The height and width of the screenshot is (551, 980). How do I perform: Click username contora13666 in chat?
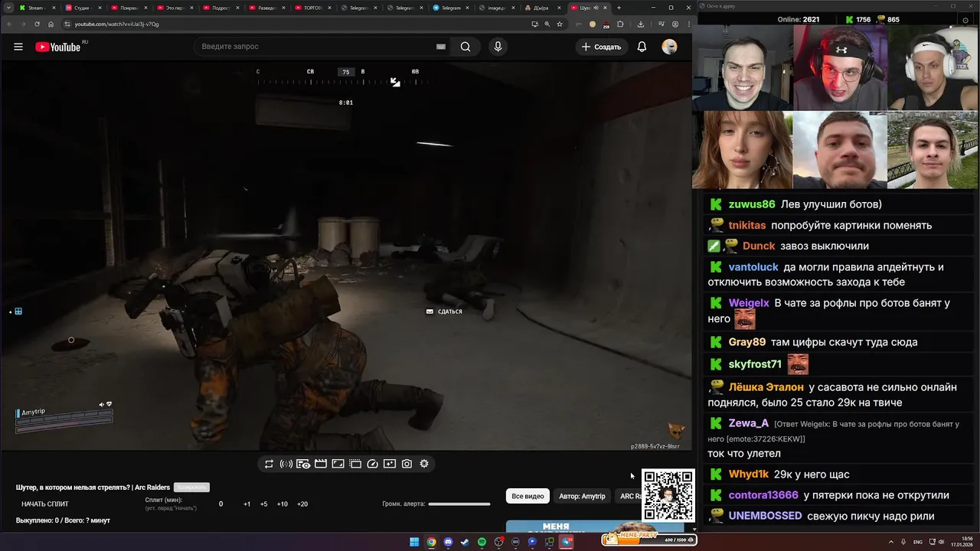(x=763, y=495)
